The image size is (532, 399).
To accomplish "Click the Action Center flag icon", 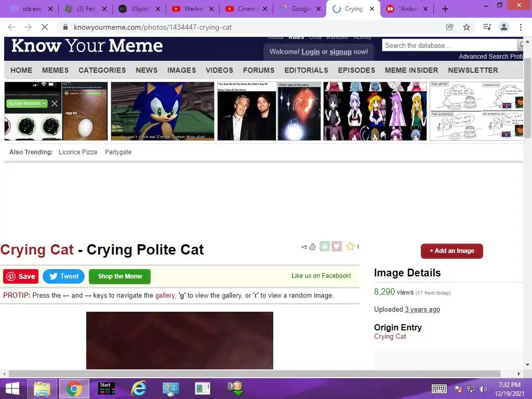I will (x=458, y=389).
